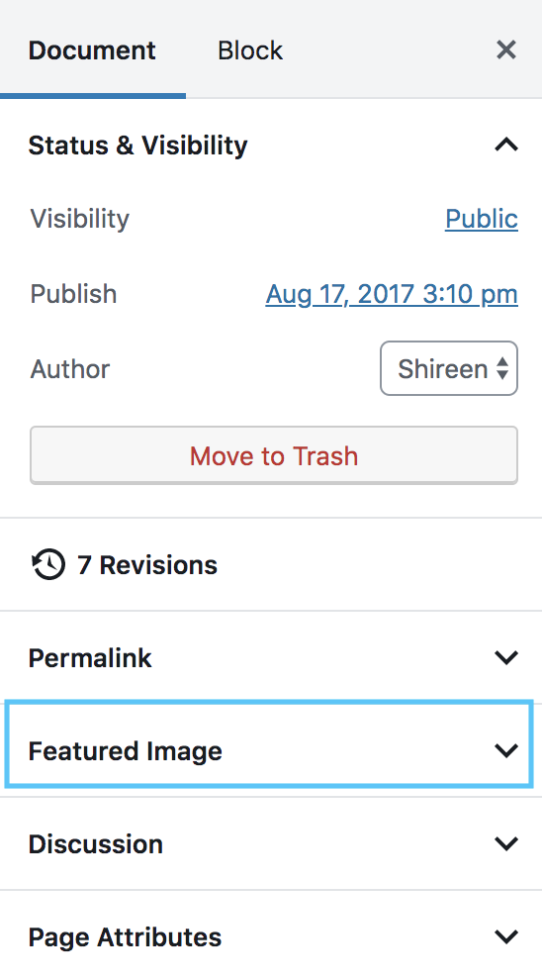Expand the Permalink panel
542x980 pixels.
(x=271, y=657)
